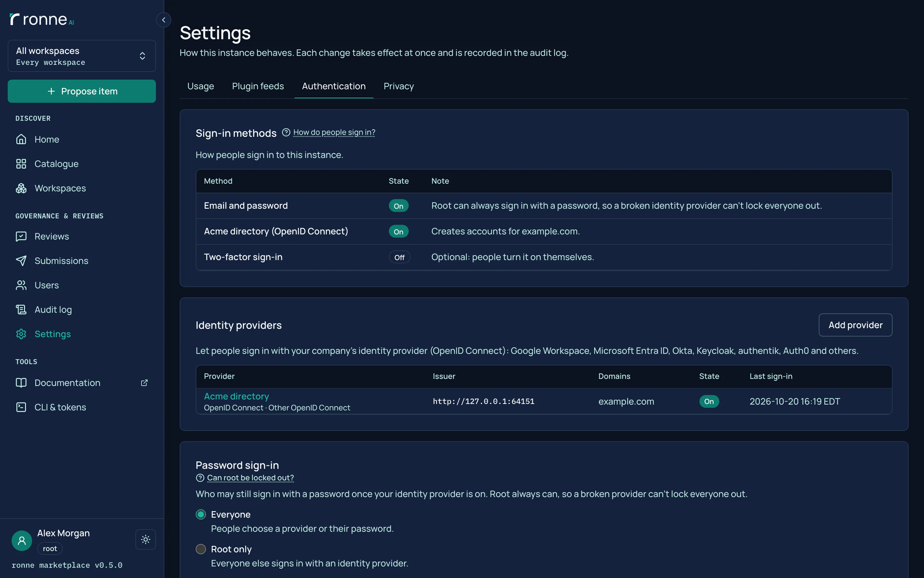The height and width of the screenshot is (578, 924).
Task: Click the Alex Morgan user name
Action: 64,533
